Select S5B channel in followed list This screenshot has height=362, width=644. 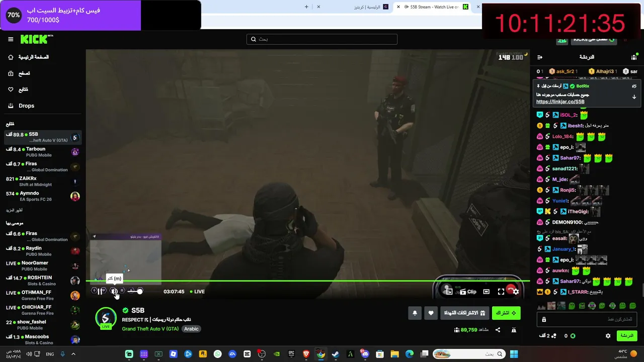[43, 137]
